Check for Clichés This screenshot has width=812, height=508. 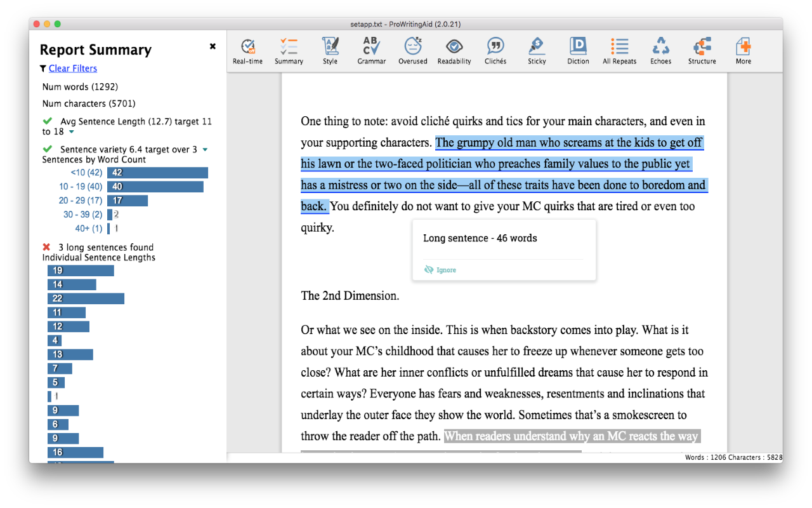tap(495, 51)
